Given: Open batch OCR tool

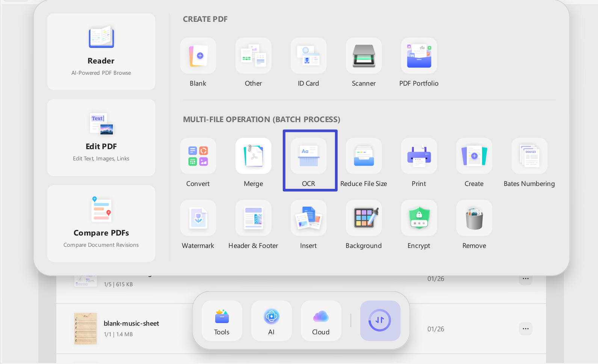Looking at the screenshot, I should (x=308, y=156).
